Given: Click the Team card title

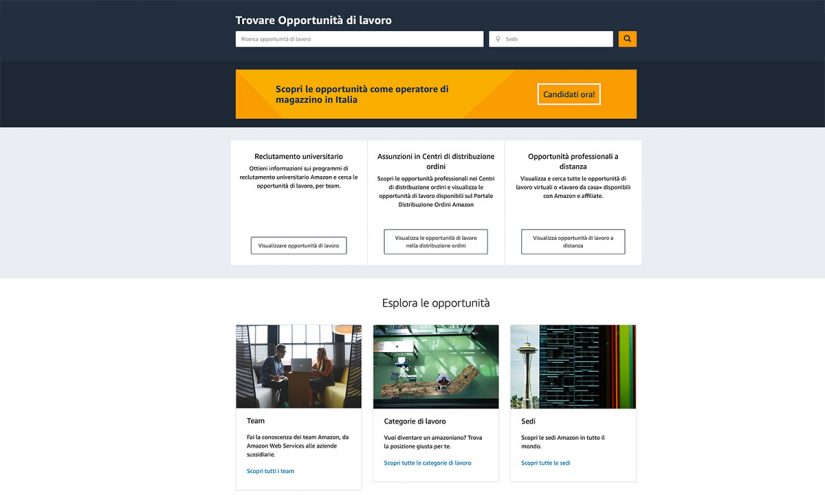Looking at the screenshot, I should point(255,421).
